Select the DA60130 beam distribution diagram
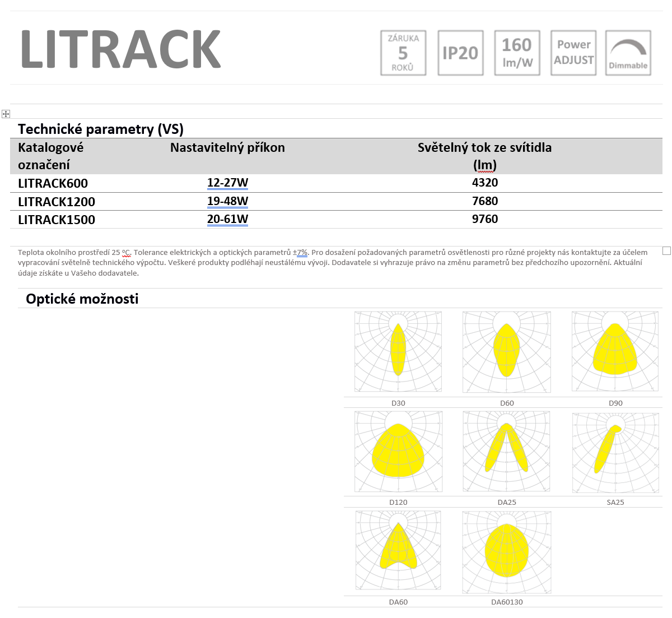Viewport: 672px width, 618px height. tap(507, 552)
